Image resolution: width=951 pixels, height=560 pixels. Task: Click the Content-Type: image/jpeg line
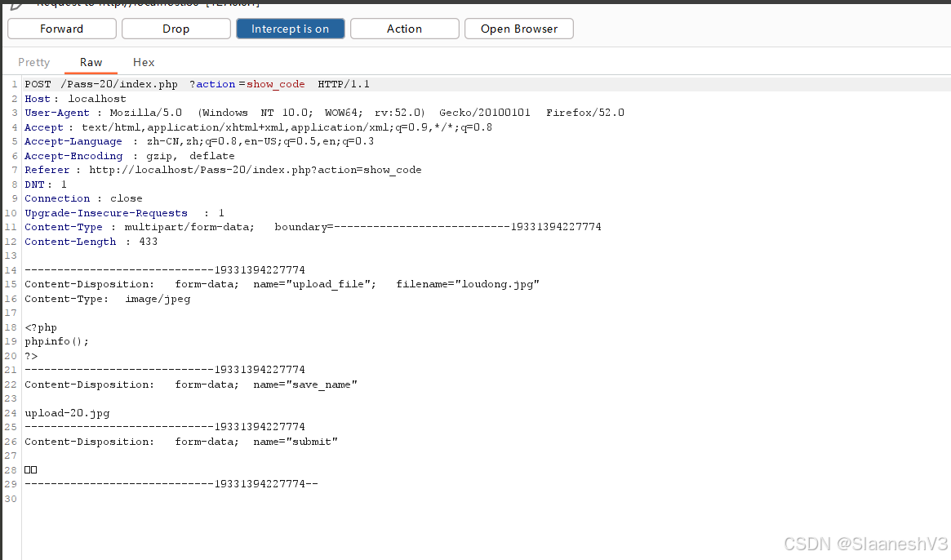pos(108,299)
